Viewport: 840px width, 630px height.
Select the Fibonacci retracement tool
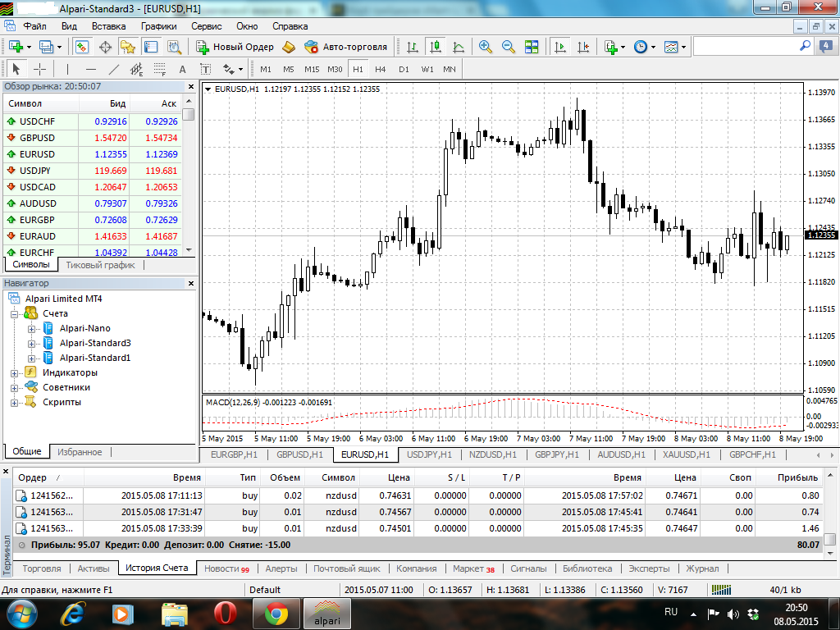point(160,69)
